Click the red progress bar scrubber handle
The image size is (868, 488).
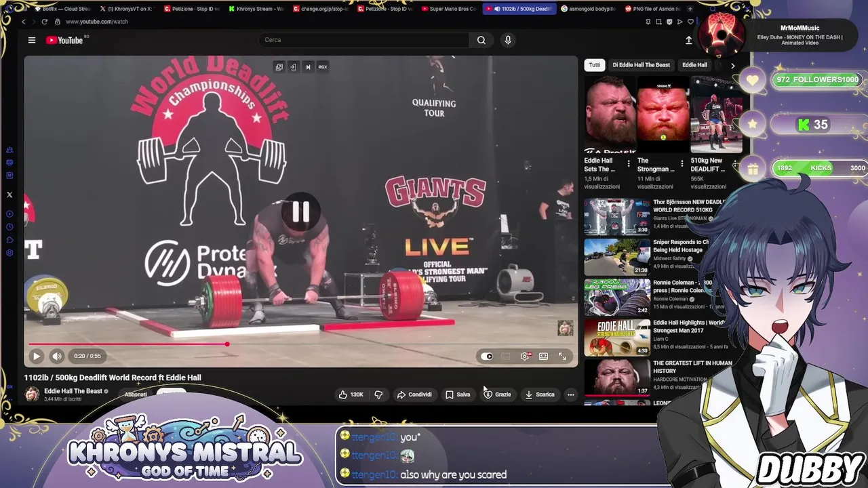pos(227,344)
